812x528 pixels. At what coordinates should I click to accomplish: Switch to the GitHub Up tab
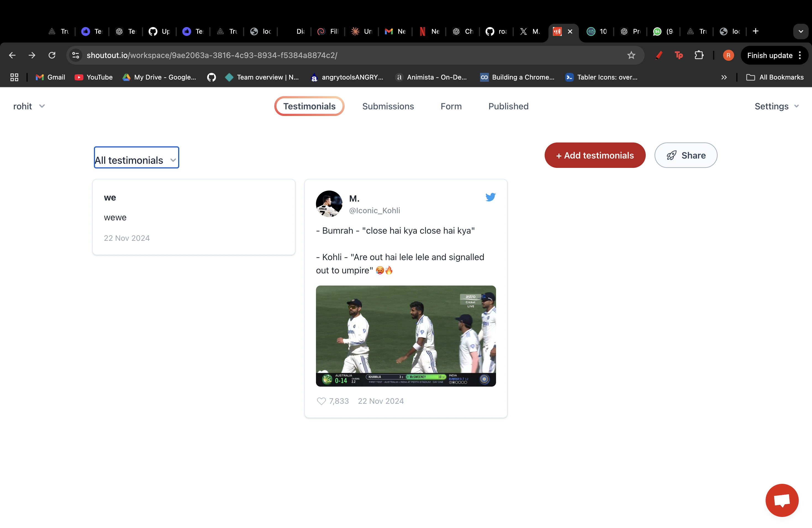(x=159, y=31)
